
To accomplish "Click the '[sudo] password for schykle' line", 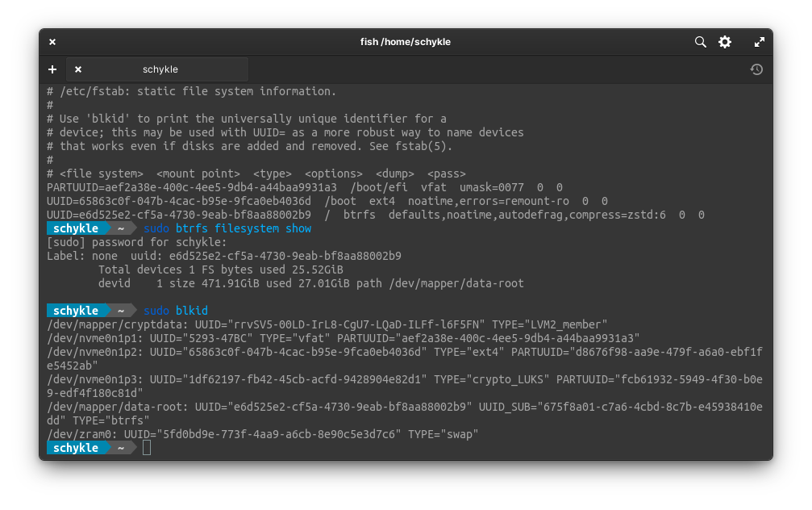I will (x=137, y=242).
